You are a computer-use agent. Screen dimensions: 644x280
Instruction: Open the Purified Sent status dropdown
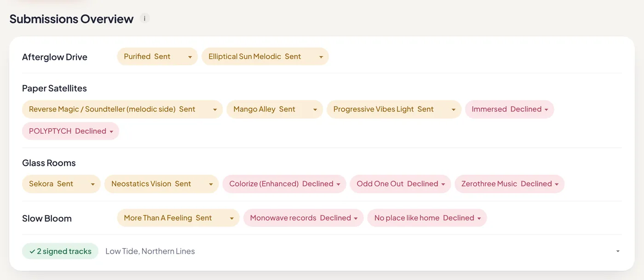pyautogui.click(x=157, y=57)
